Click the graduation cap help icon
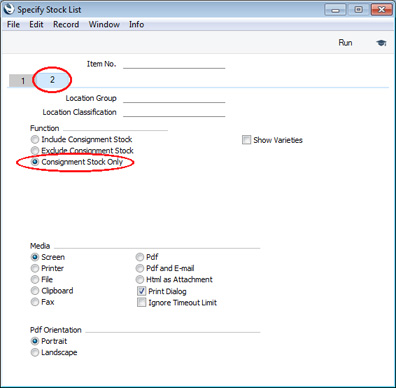Screen dimensions: 396x388 point(381,43)
